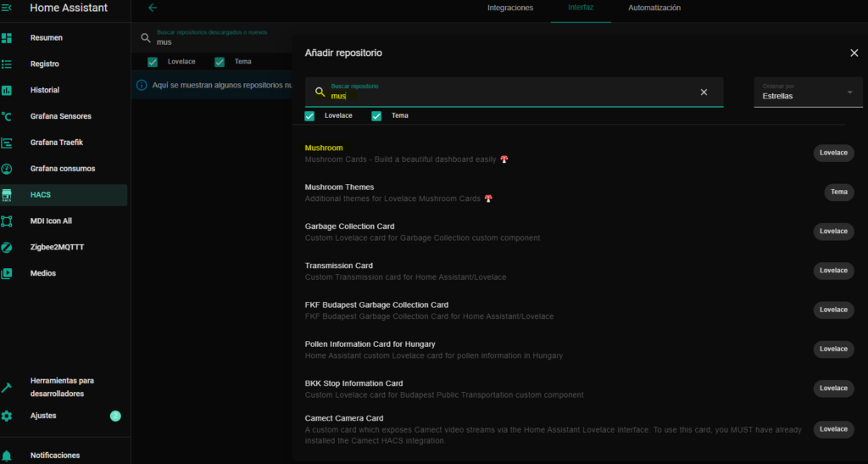
Task: Click Lovelace tag on Transmission Card row
Action: [833, 271]
